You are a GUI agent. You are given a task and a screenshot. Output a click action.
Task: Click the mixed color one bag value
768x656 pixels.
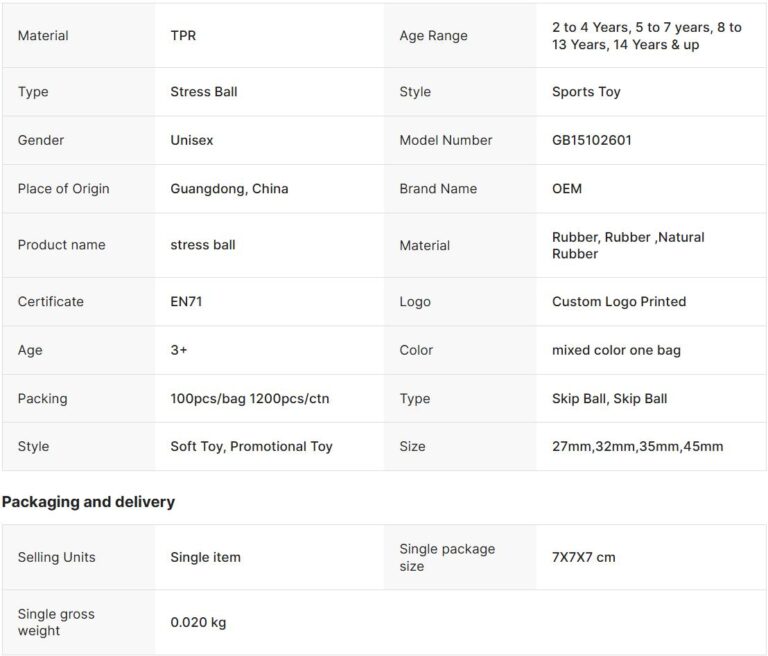[x=616, y=350]
